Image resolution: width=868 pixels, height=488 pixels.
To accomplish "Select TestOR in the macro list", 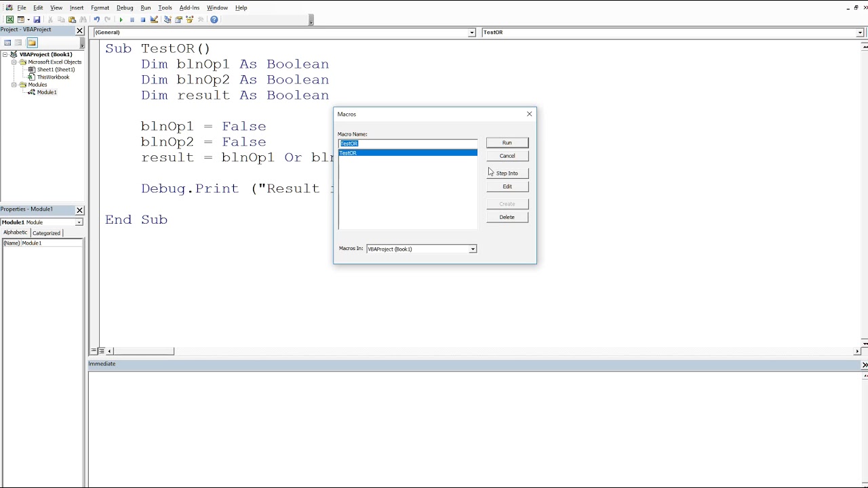I will pos(408,153).
